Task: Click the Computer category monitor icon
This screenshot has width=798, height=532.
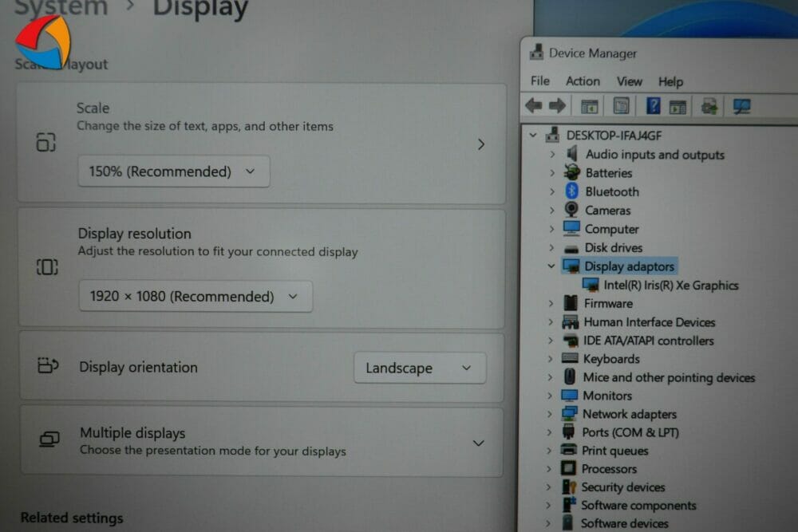Action: (571, 228)
